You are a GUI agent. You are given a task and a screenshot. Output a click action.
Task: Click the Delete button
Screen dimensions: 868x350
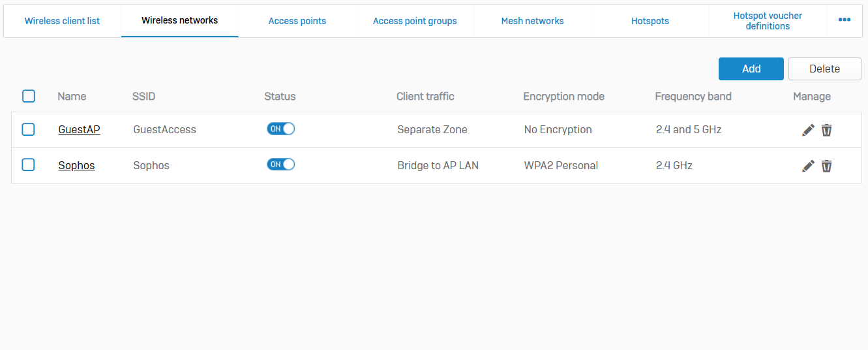[824, 69]
